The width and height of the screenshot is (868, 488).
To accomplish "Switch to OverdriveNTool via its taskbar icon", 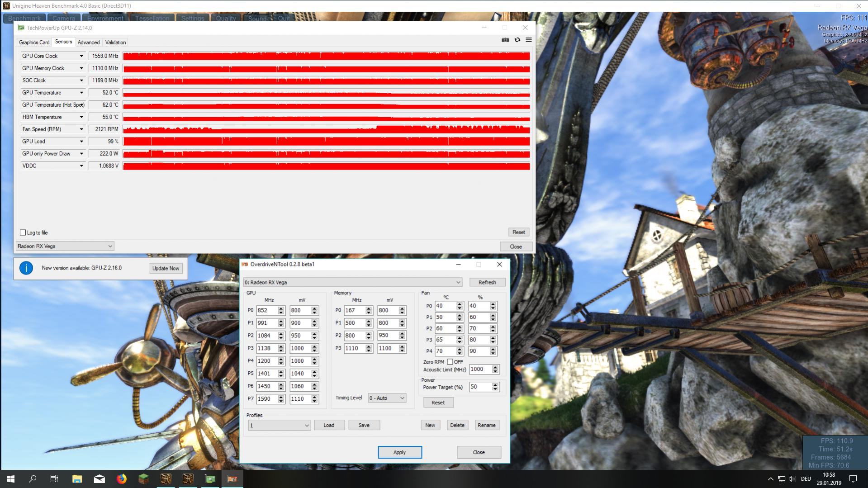I will pyautogui.click(x=232, y=479).
